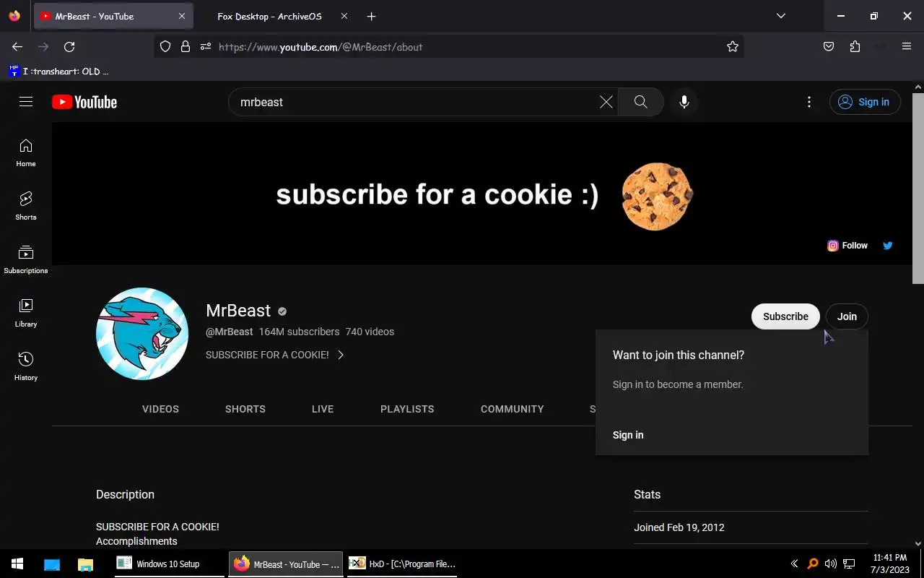Image resolution: width=924 pixels, height=578 pixels.
Task: Open the taskbar clock and date
Action: pyautogui.click(x=890, y=564)
